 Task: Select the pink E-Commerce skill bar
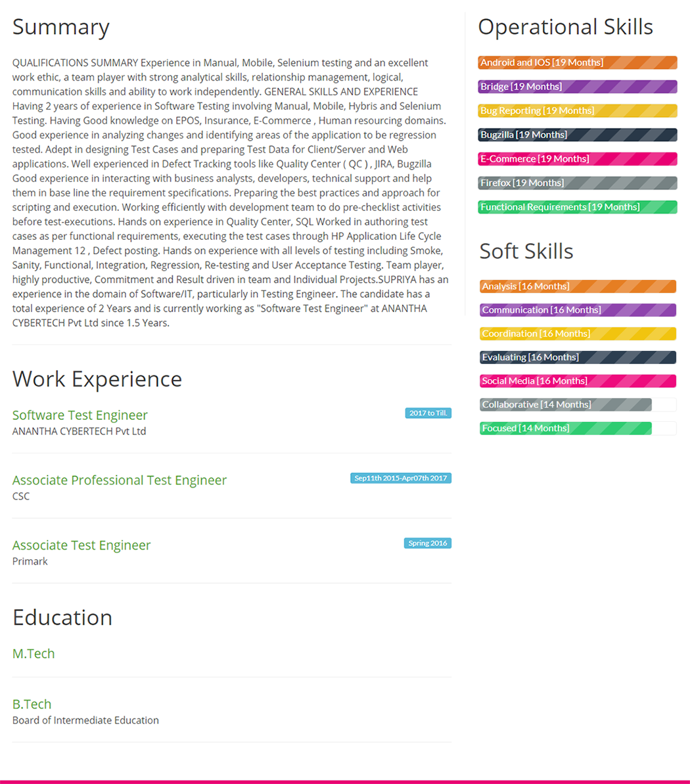pyautogui.click(x=577, y=159)
